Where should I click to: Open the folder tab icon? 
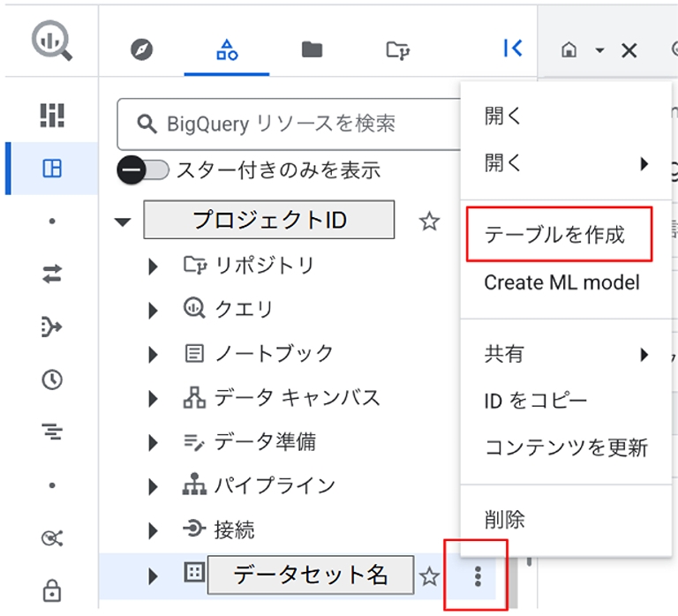coord(312,49)
